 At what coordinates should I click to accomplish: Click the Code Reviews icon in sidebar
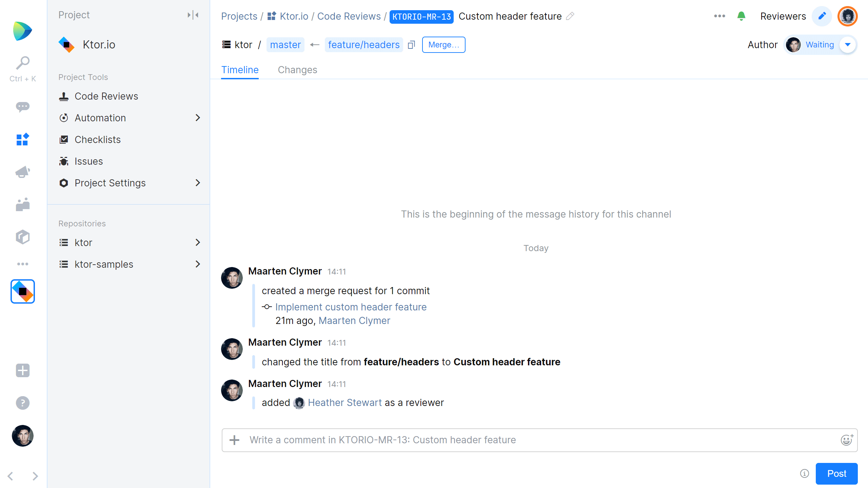tap(64, 96)
